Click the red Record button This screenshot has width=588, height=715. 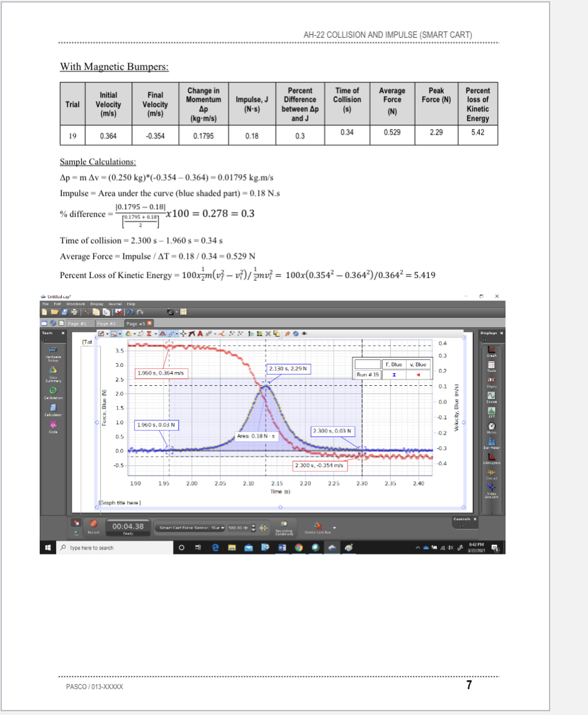(94, 524)
